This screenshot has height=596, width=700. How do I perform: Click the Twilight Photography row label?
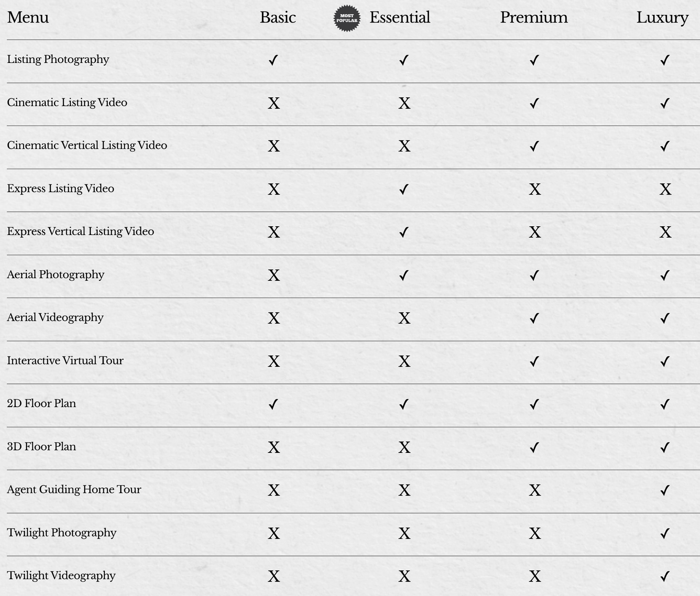coord(62,533)
